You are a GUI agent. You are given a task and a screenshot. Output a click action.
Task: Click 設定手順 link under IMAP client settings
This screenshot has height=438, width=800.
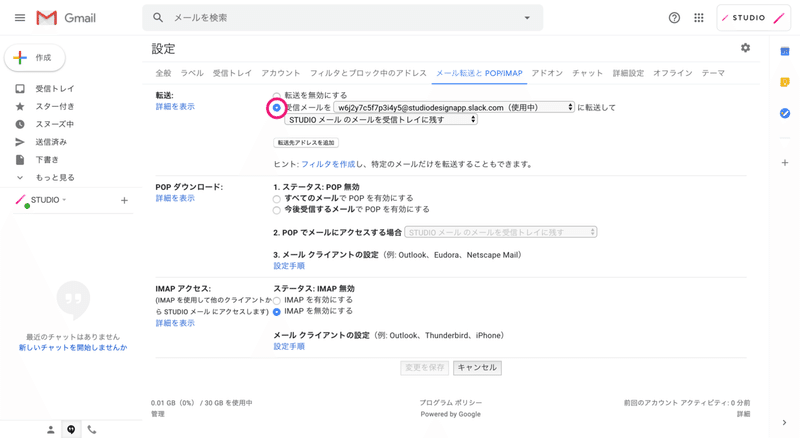coord(289,347)
